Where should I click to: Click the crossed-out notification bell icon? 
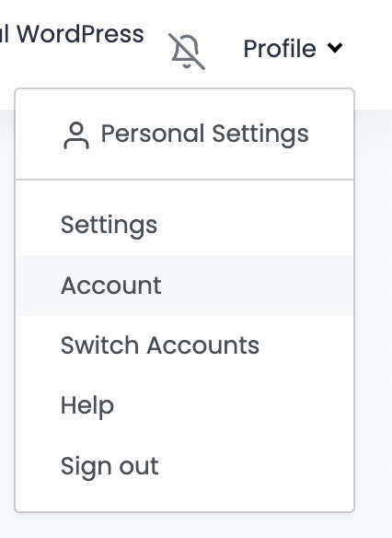(x=187, y=52)
